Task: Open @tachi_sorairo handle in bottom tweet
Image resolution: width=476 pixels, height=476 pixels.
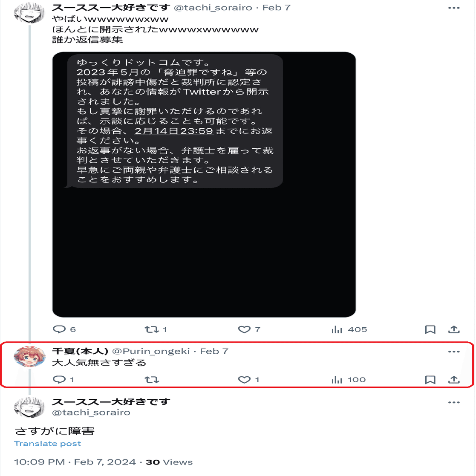Action: [91, 412]
